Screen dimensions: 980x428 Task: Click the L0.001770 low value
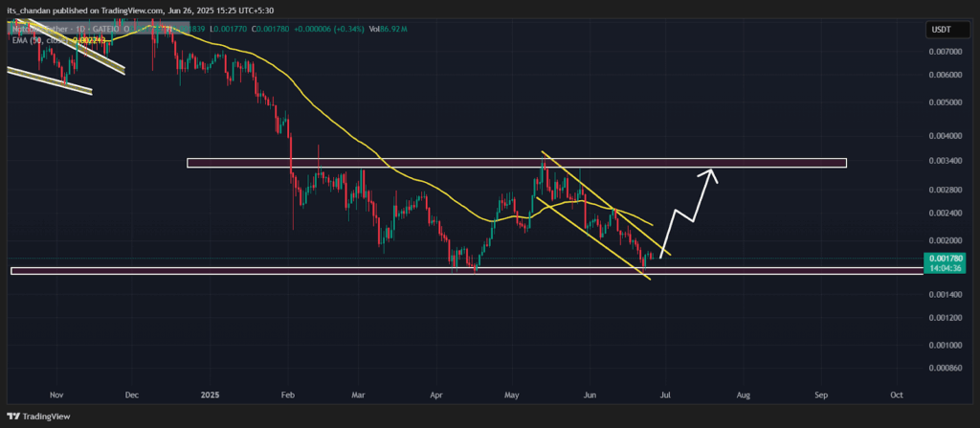coord(230,29)
